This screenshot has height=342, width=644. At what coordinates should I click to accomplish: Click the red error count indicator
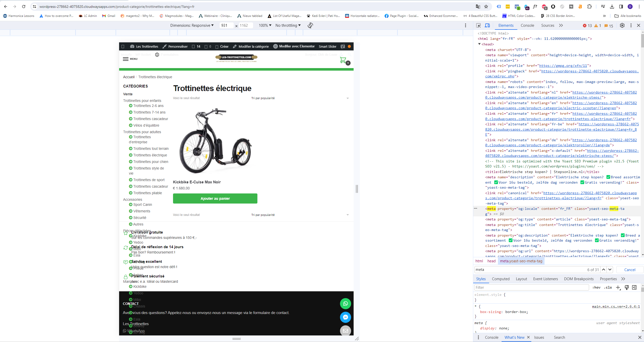(x=587, y=26)
